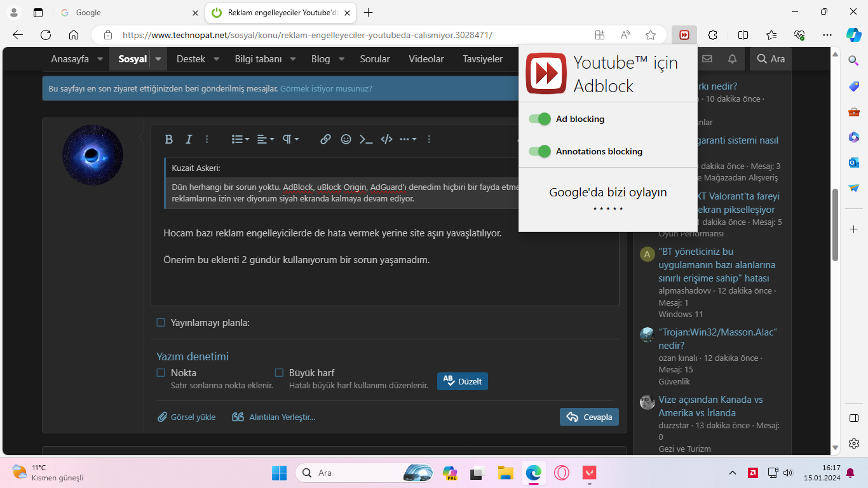Turn off the Ad blocking toggle
Screen dimensions: 868x488
539,119
